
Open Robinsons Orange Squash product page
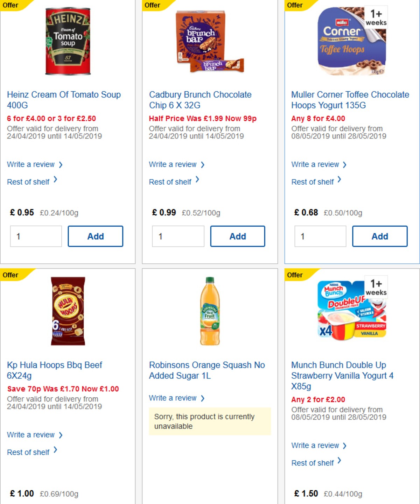click(207, 370)
